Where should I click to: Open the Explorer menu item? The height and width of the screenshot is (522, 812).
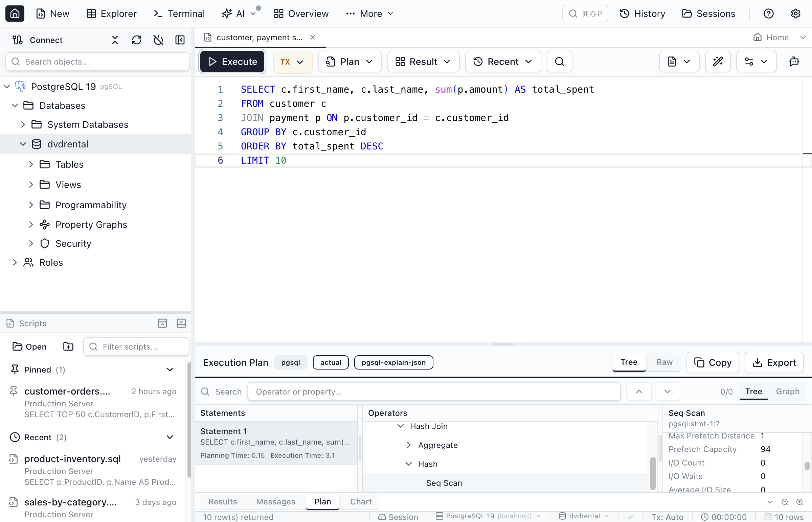click(111, 14)
